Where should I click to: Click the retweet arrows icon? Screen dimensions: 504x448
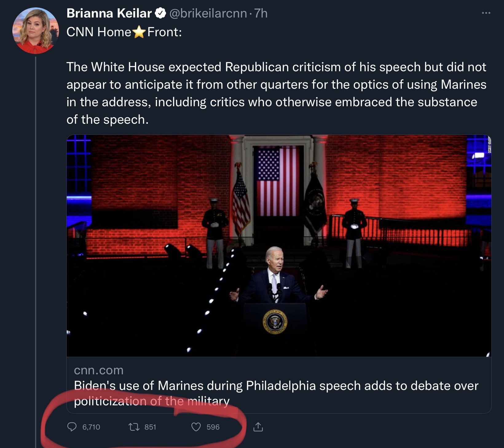pos(134,427)
